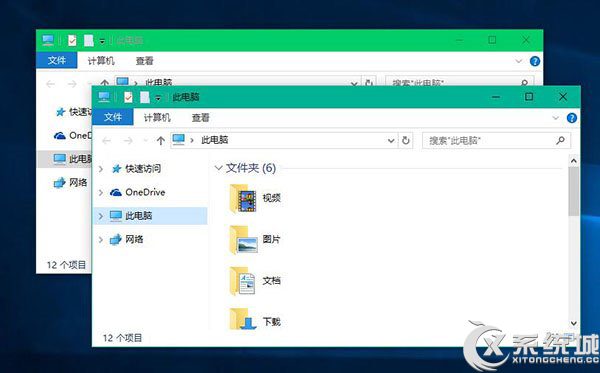Click the scroll up arrow in front window
The height and width of the screenshot is (373, 600).
tap(574, 161)
